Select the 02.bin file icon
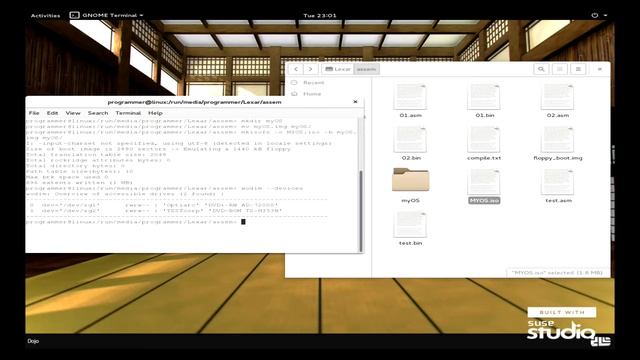Image resolution: width=640 pixels, height=360 pixels. [410, 140]
